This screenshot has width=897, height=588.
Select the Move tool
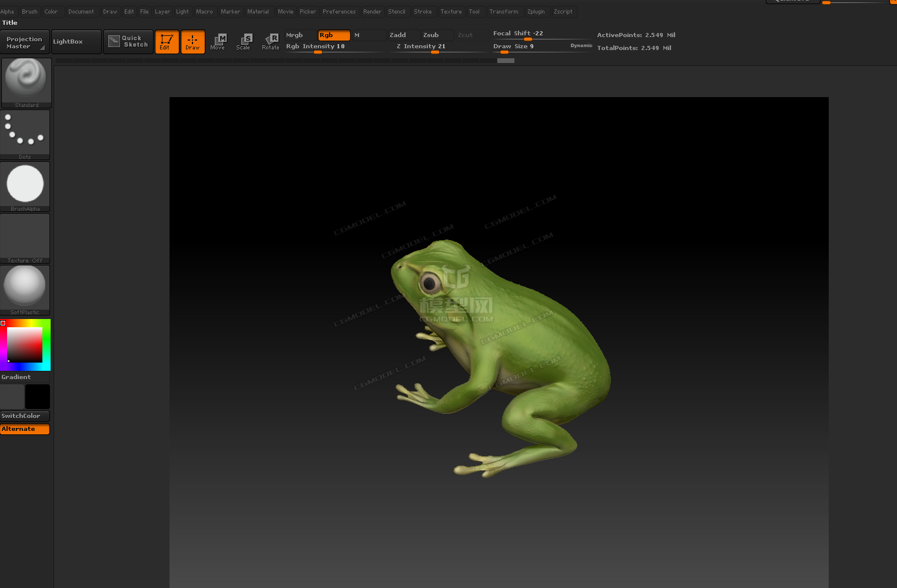point(218,42)
